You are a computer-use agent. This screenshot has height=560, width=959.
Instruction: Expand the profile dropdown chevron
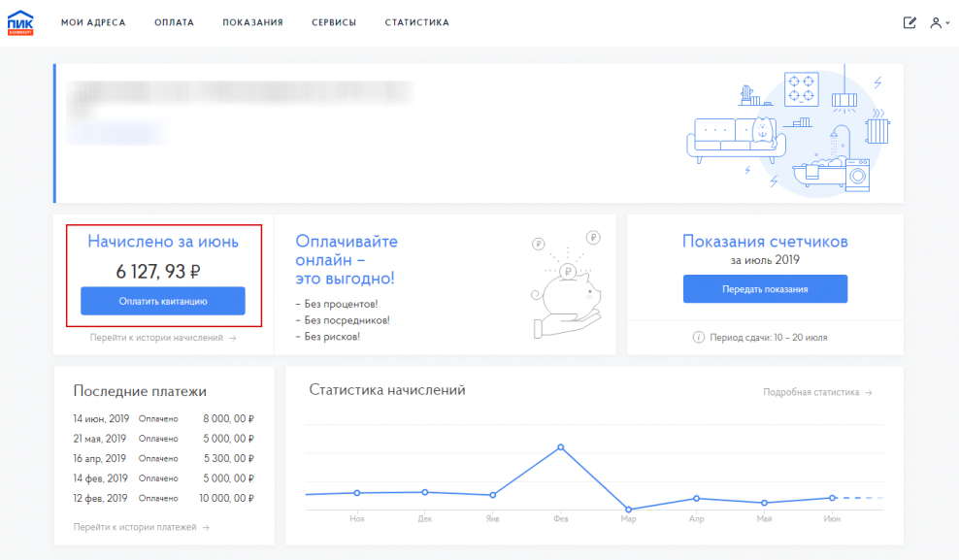point(947,24)
